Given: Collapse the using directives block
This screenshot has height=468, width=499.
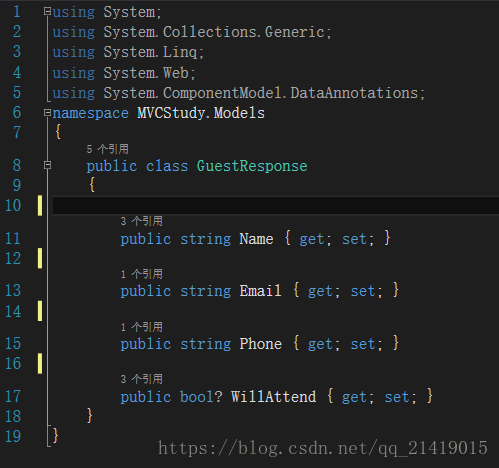Looking at the screenshot, I should [47, 12].
